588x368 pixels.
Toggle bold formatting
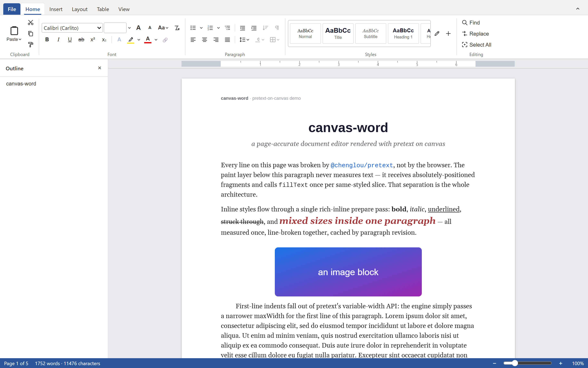pos(47,39)
